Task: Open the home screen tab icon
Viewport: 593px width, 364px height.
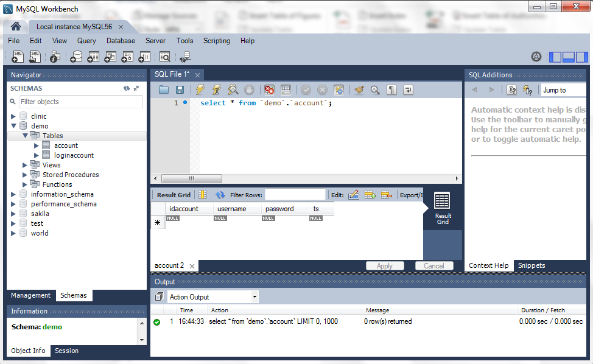Action: tap(15, 26)
